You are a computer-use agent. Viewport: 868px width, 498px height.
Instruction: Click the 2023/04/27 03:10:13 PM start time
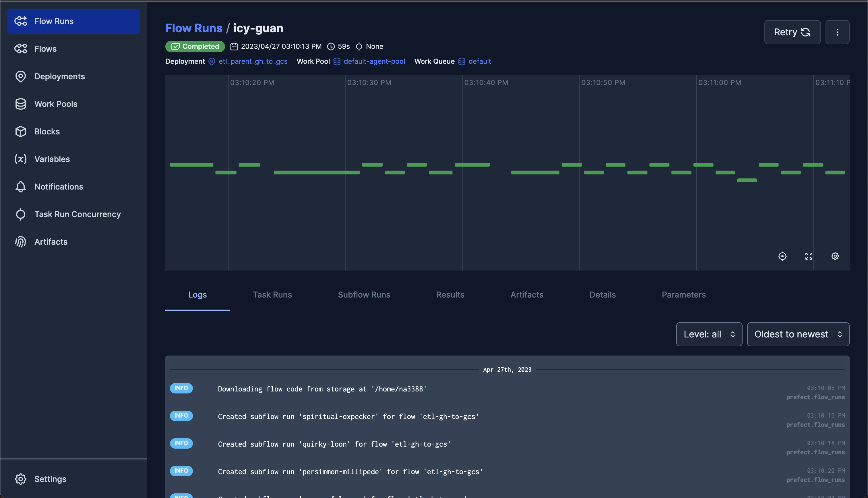[x=281, y=47]
